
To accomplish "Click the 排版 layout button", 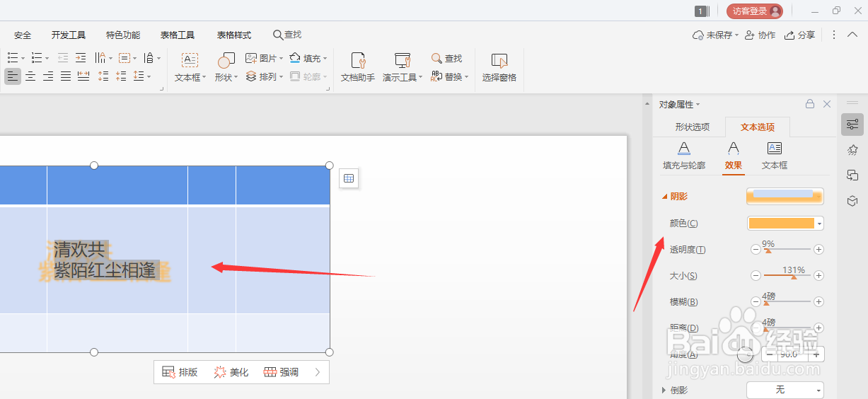I will [180, 372].
